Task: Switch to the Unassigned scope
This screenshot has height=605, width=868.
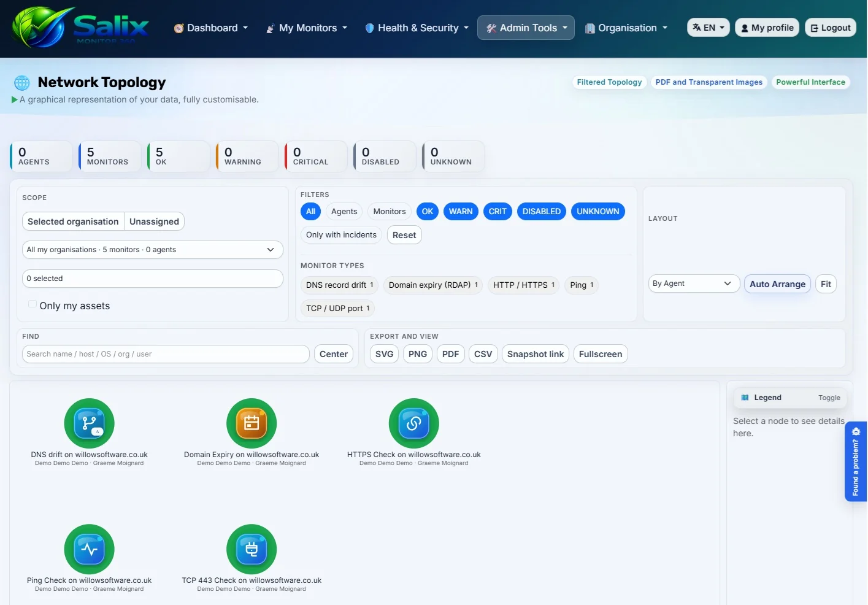Action: 154,222
